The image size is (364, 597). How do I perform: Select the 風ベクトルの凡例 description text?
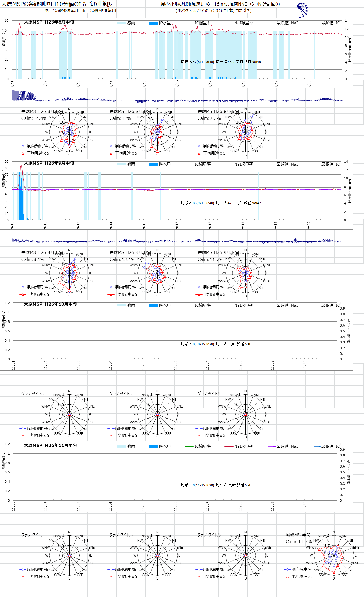pos(220,4)
